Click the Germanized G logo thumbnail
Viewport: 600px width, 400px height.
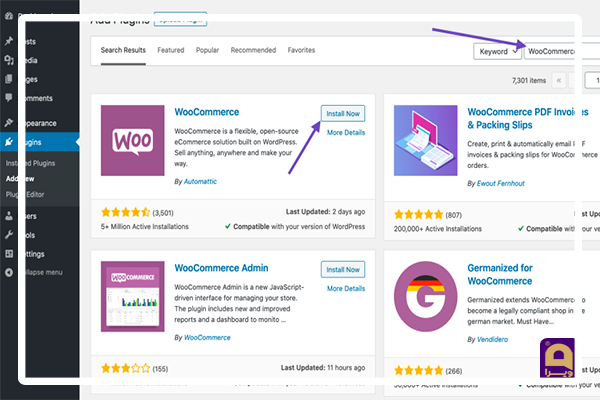(426, 296)
